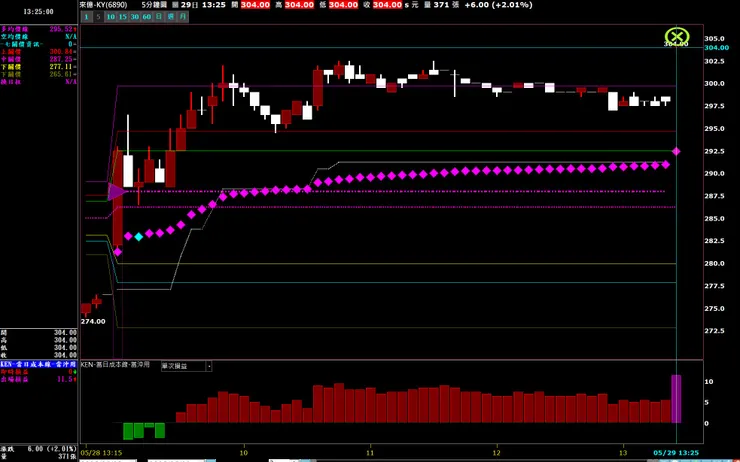Select the 5-minute timeframe button
740x462 pixels.
pos(98,17)
